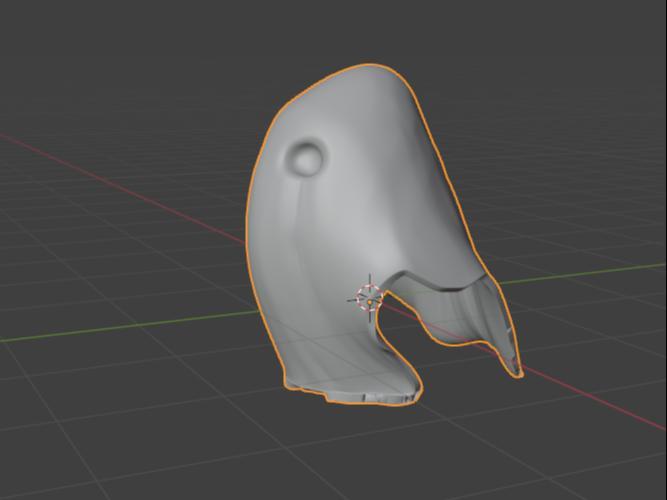
Task: Click the 3D cursor crosshair
Action: pos(369,298)
